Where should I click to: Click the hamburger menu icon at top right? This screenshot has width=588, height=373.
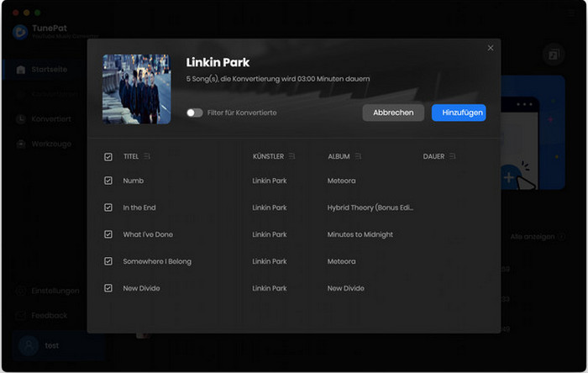coord(570,13)
